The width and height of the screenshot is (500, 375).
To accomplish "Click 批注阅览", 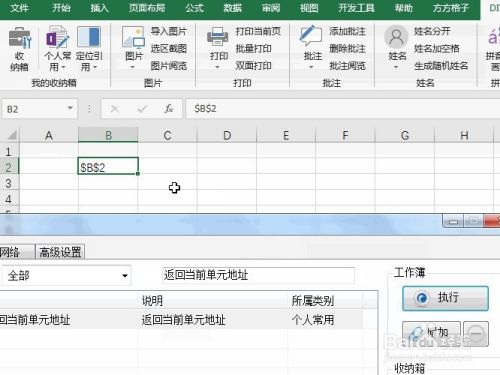I will point(347,66).
